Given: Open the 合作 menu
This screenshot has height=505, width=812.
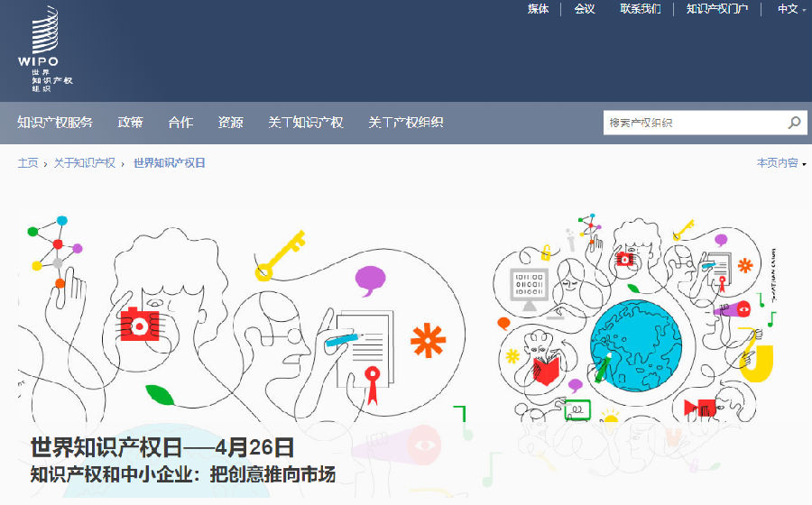Looking at the screenshot, I should (180, 123).
